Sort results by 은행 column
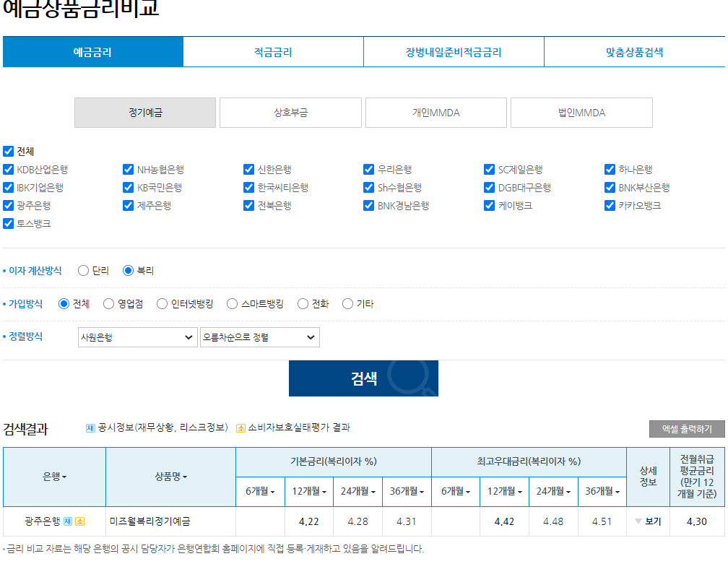Viewport: 728px width, 564px height. pos(54,477)
